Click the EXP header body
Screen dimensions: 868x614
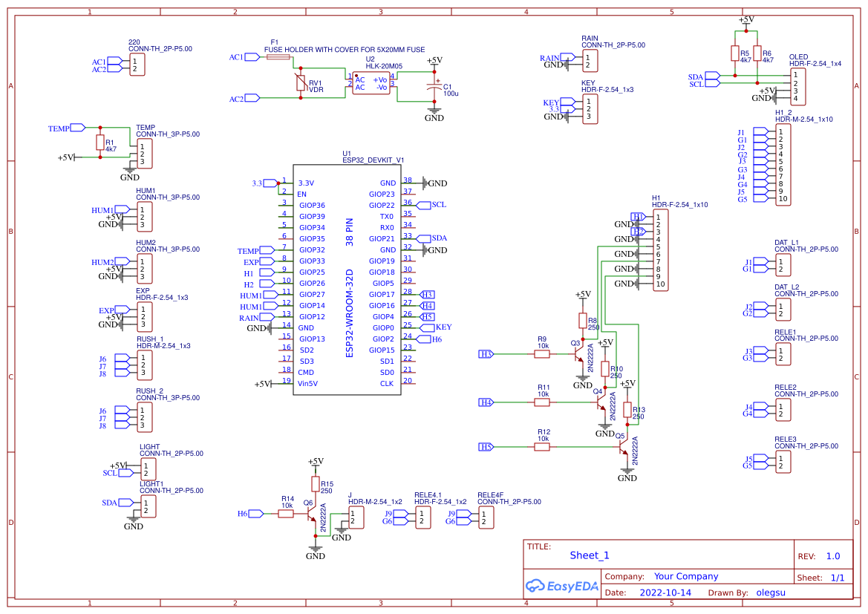145,317
